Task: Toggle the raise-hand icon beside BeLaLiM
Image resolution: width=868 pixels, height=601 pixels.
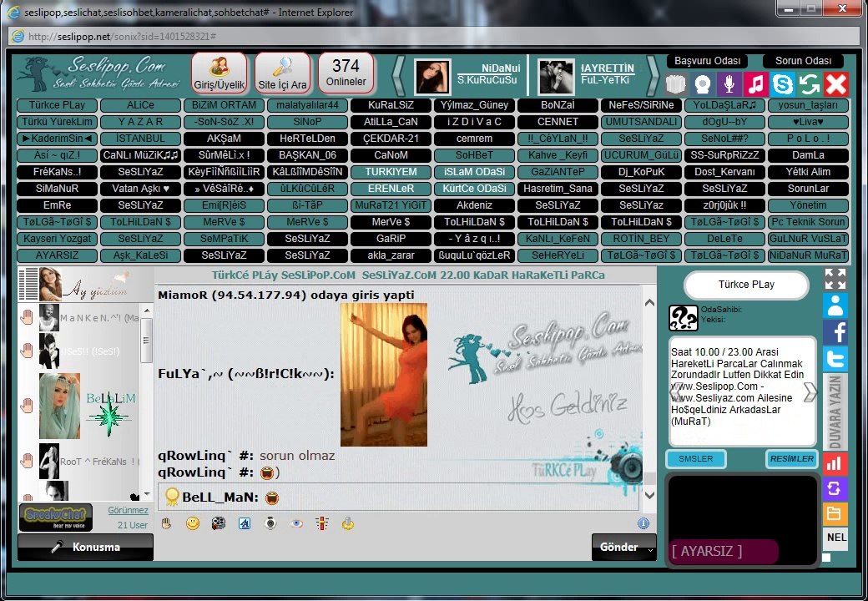Action: click(x=27, y=406)
